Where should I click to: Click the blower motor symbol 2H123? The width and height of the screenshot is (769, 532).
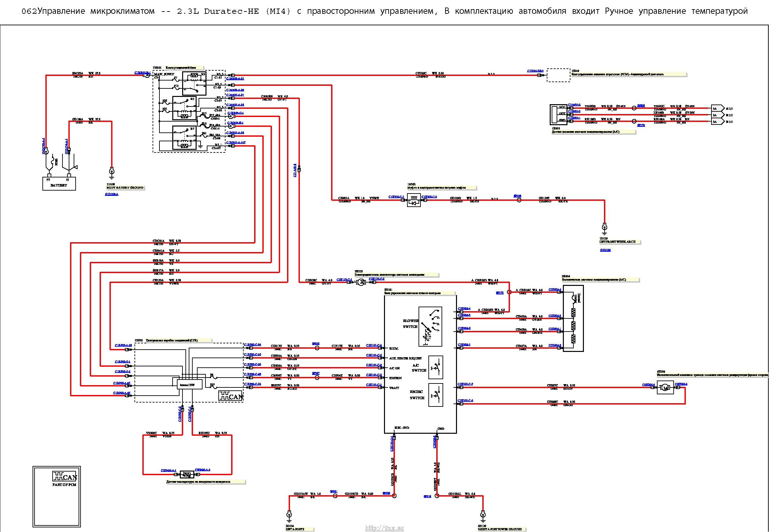point(361,282)
